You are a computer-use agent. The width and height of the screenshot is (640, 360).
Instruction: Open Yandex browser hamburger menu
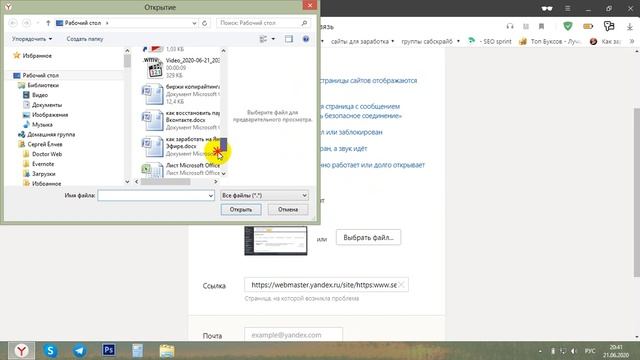[567, 8]
